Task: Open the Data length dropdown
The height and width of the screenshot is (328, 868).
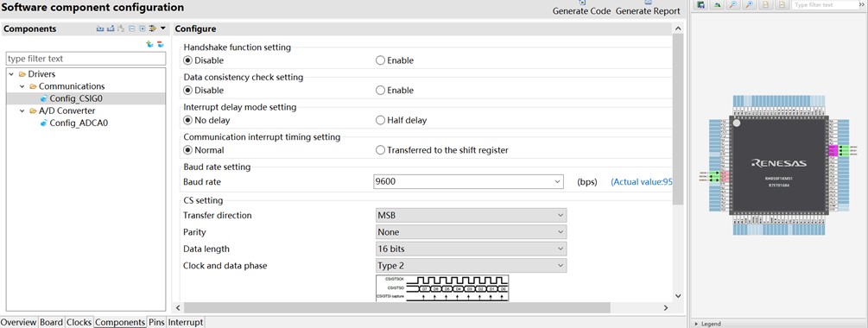Action: (471, 249)
